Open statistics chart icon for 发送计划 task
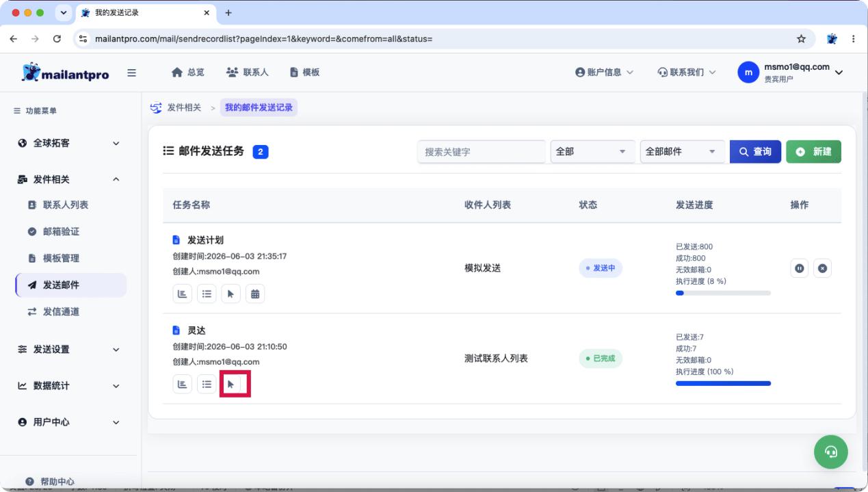 click(182, 294)
